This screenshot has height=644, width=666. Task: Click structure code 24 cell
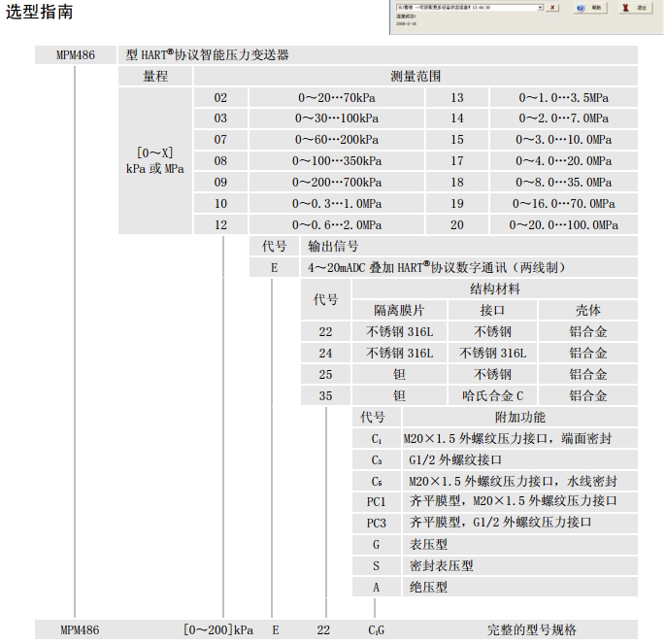[x=325, y=354]
